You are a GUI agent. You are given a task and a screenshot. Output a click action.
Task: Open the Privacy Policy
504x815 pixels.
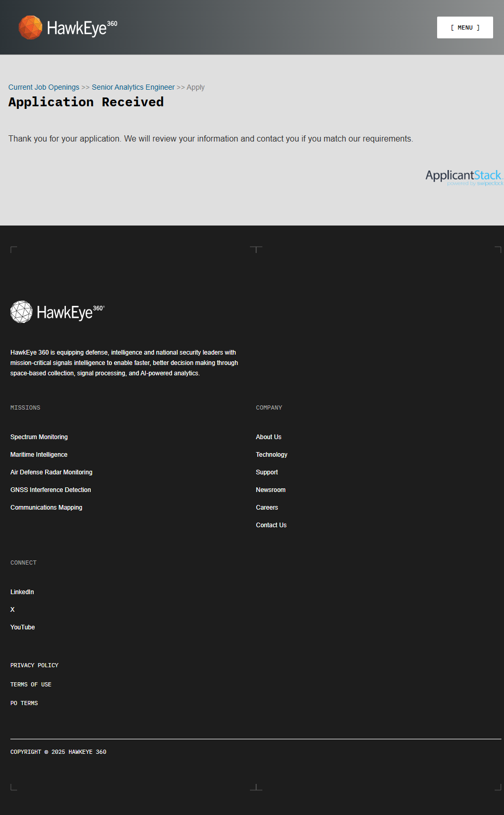coord(34,665)
